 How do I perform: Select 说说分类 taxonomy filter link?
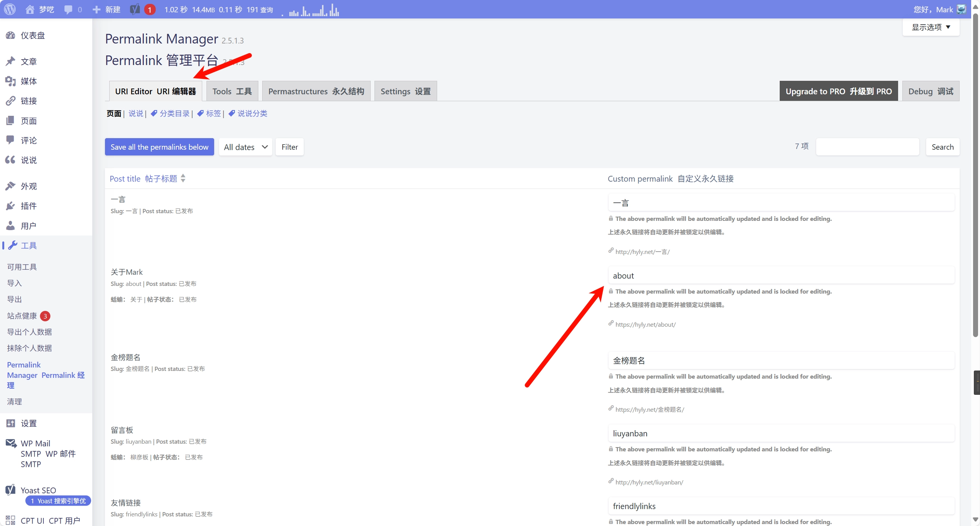click(248, 114)
